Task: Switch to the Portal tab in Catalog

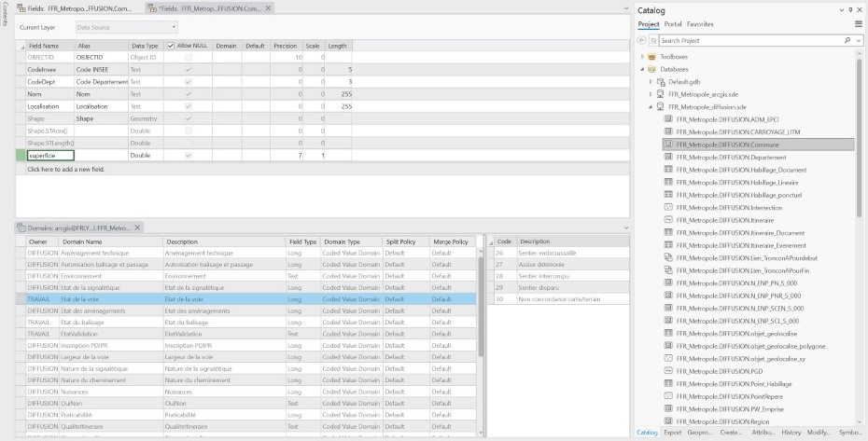Action: point(673,23)
